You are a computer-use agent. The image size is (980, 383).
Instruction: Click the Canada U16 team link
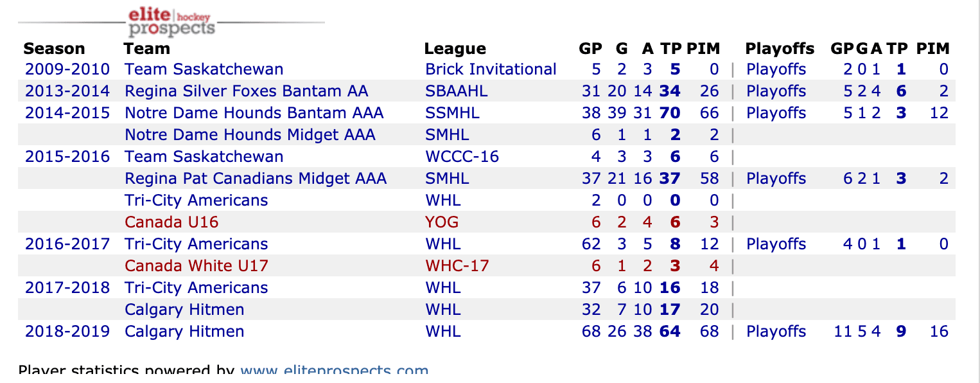tap(171, 222)
